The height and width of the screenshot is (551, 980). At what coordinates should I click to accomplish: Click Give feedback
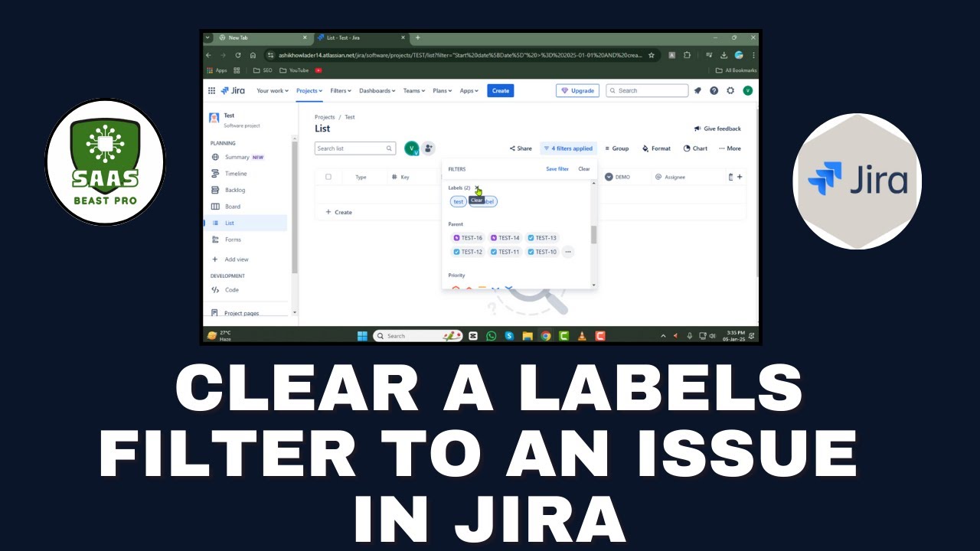717,129
